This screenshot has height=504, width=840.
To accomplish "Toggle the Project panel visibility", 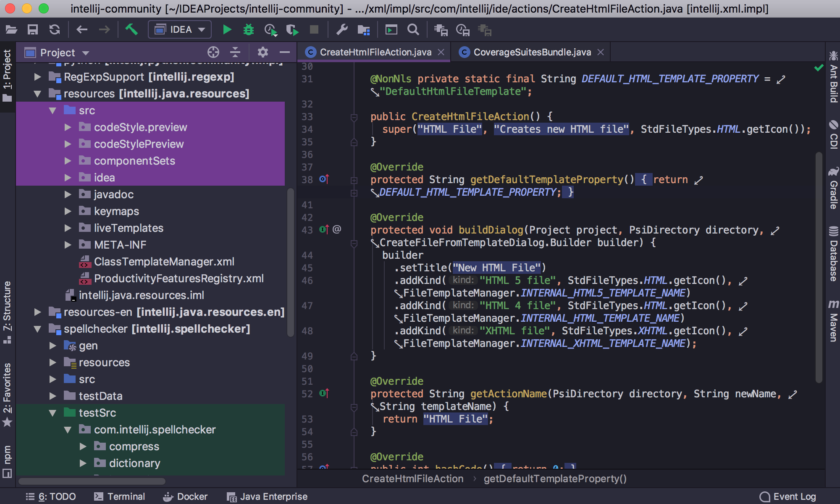I will (9, 78).
